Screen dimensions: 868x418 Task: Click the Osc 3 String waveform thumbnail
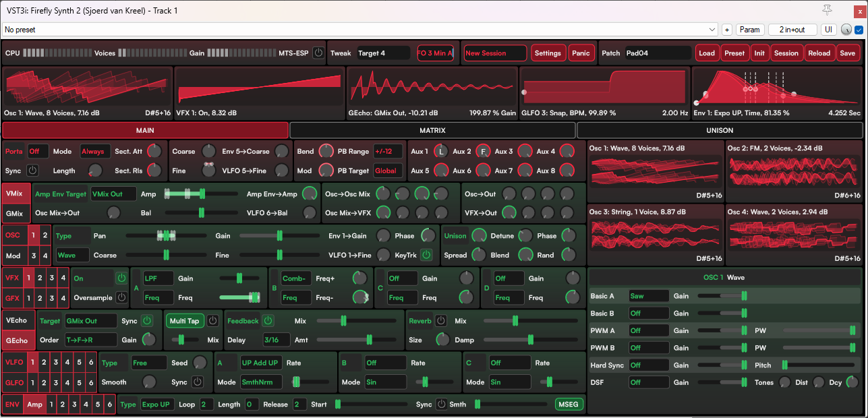click(656, 235)
